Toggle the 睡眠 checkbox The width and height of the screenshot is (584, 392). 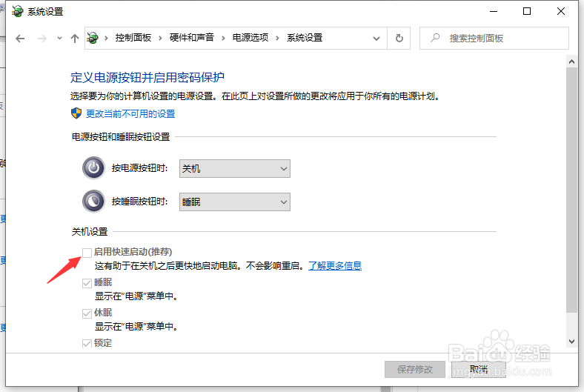pyautogui.click(x=87, y=283)
